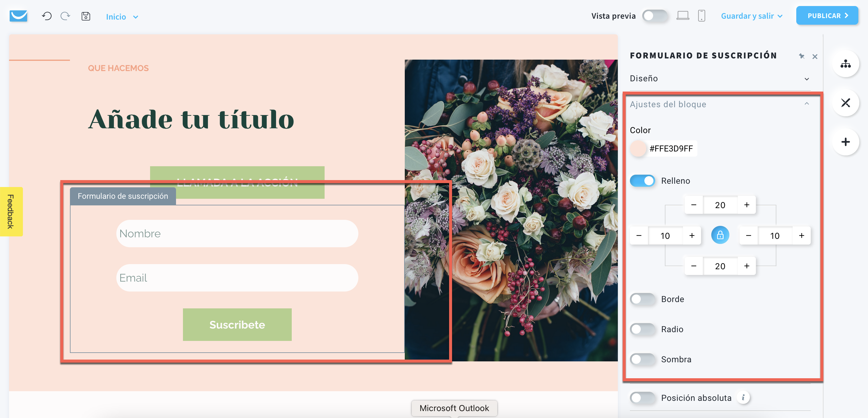The image size is (868, 418).
Task: Decrease the left padding value
Action: [x=639, y=236]
